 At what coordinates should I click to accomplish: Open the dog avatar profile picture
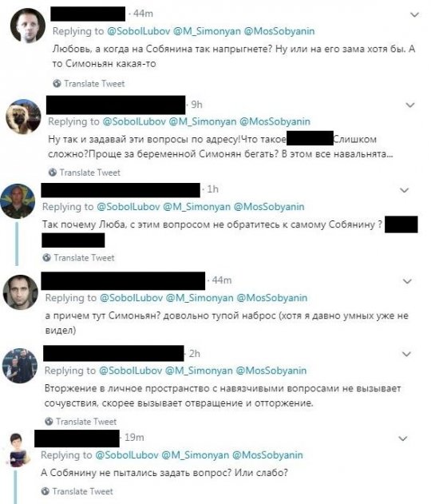[x=23, y=117]
